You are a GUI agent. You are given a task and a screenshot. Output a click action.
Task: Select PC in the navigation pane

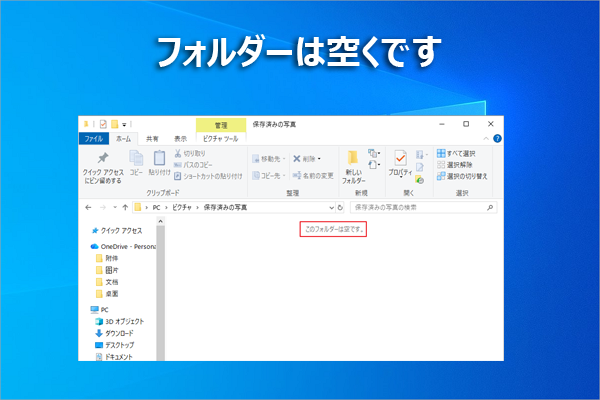point(99,309)
